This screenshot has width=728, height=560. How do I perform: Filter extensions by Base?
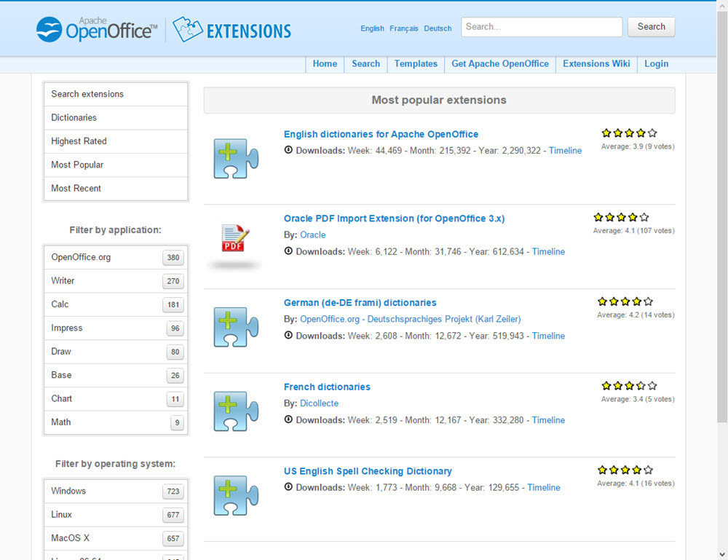click(x=116, y=375)
